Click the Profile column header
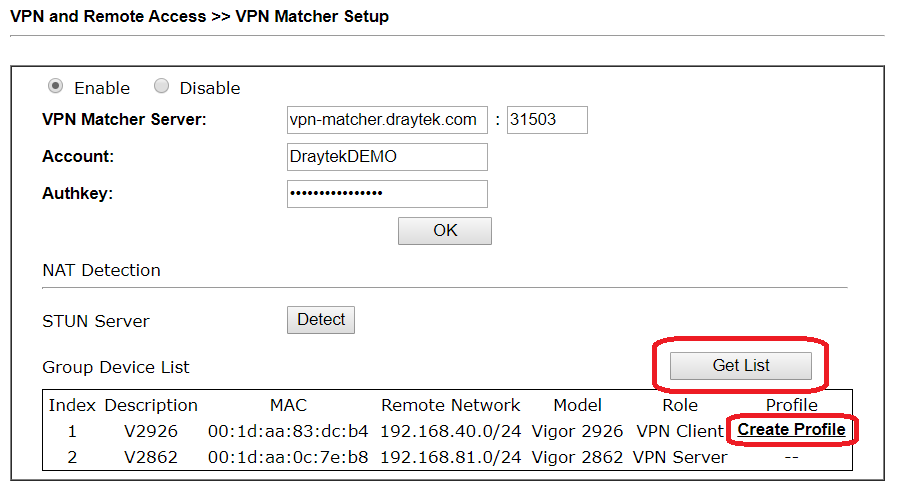The width and height of the screenshot is (904, 495). (x=792, y=406)
